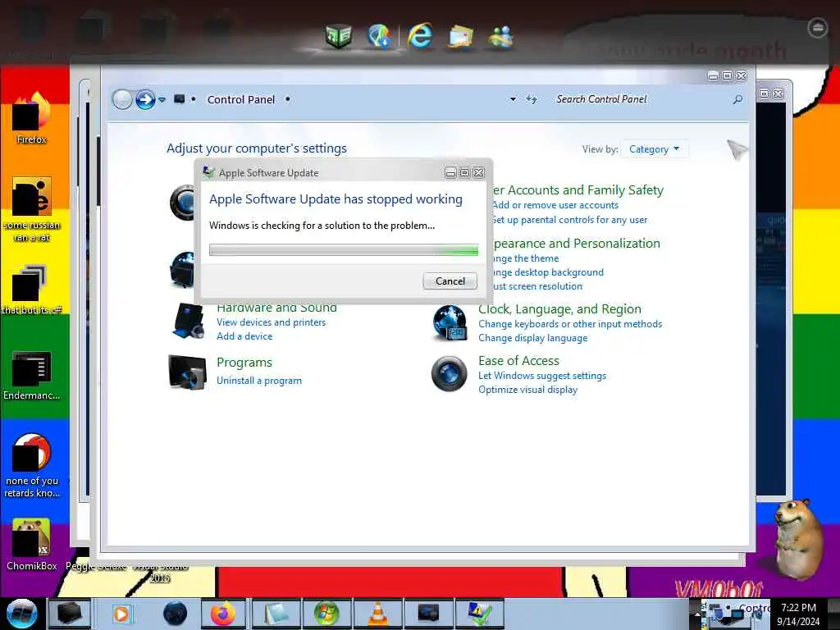Click the desktop background link
This screenshot has width=840, height=630.
click(548, 272)
